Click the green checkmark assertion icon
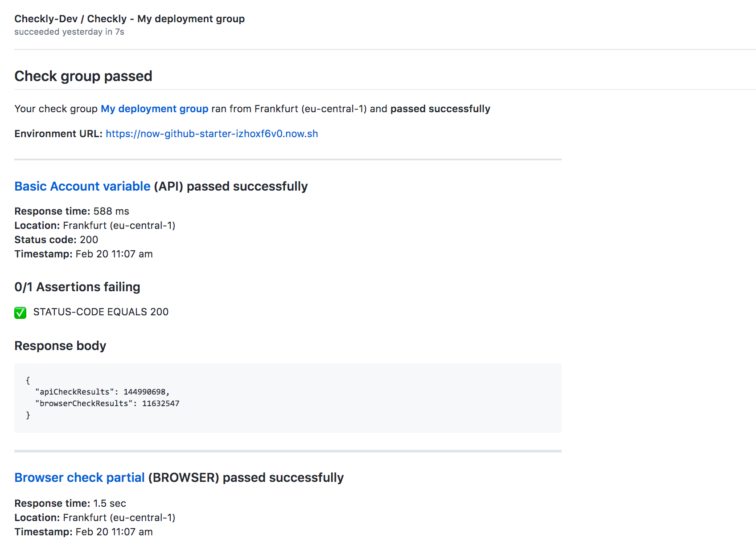756x546 pixels. [21, 313]
